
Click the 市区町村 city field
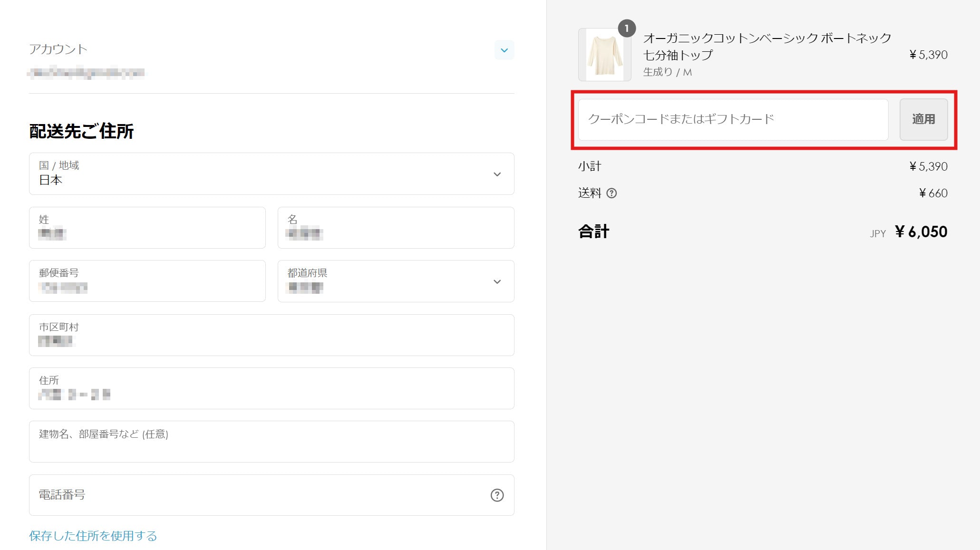click(x=271, y=335)
